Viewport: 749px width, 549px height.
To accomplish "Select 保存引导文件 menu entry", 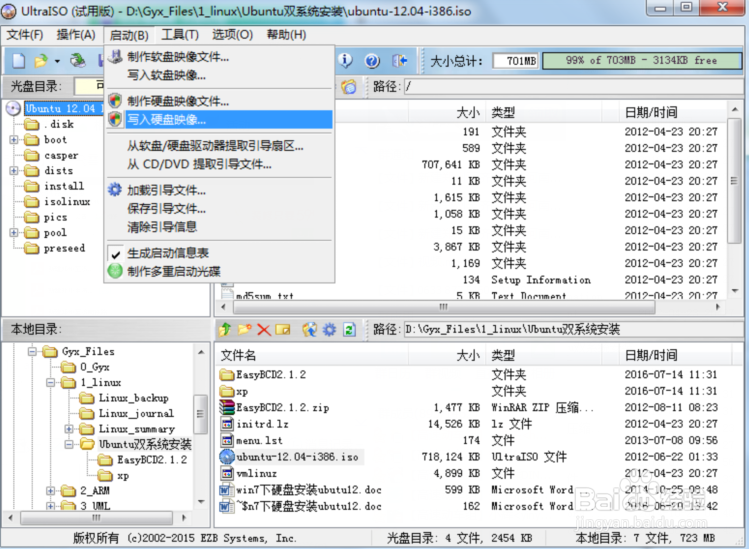I will pyautogui.click(x=220, y=209).
